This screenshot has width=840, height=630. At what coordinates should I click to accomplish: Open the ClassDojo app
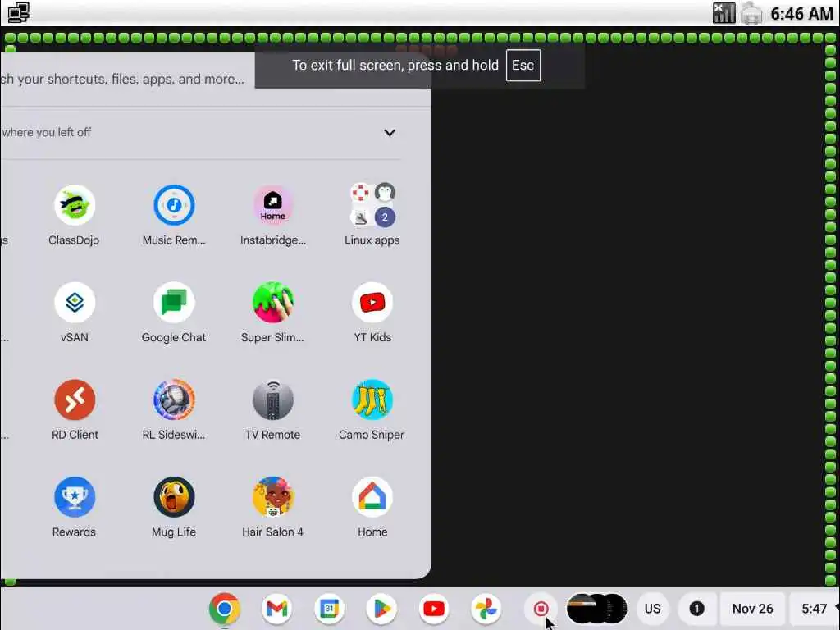coord(75,205)
